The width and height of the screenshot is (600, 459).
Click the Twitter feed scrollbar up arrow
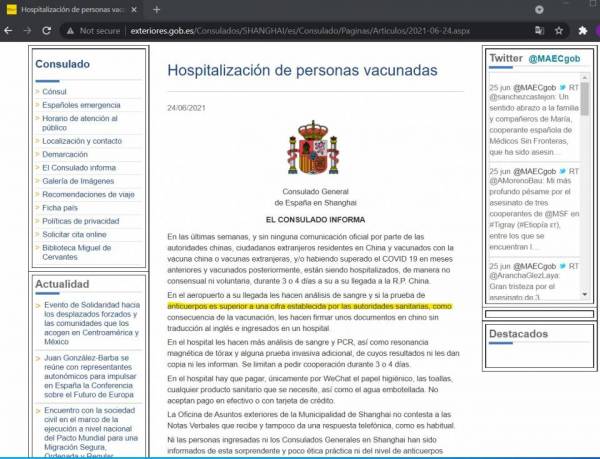585,78
